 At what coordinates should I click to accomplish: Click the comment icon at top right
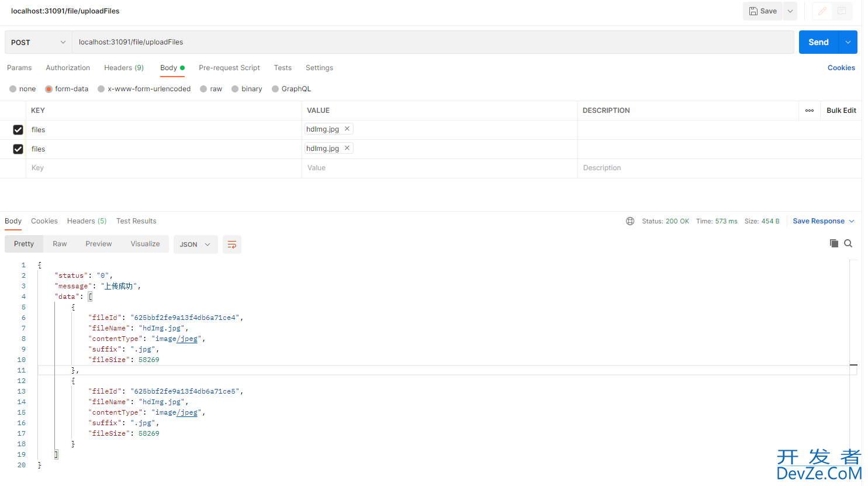click(842, 11)
